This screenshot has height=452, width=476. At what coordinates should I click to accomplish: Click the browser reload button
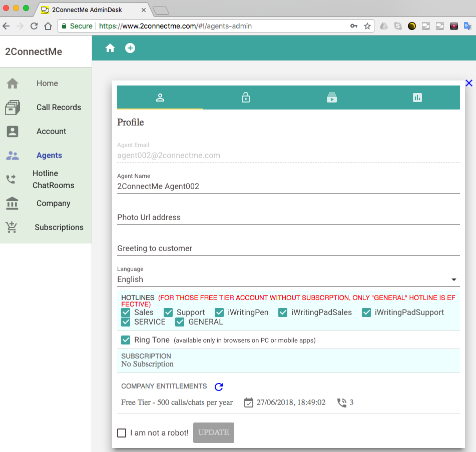[34, 26]
